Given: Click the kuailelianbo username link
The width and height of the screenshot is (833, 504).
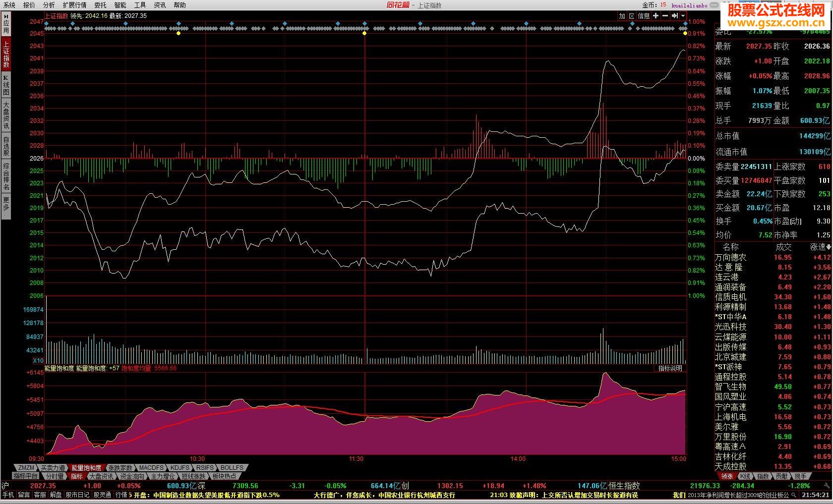Looking at the screenshot, I should click(689, 5).
